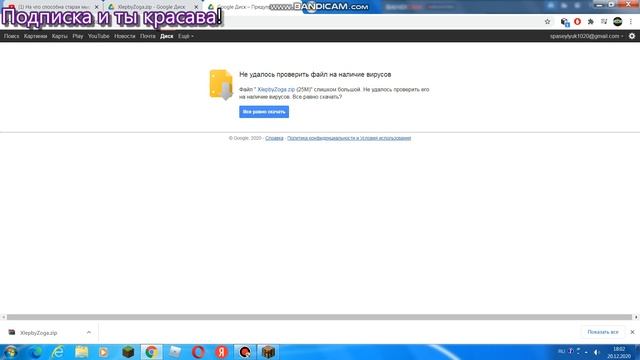This screenshot has height=360, width=640.
Task: Open Microsoft Edge from the taskbar
Action: pyautogui.click(x=36, y=352)
